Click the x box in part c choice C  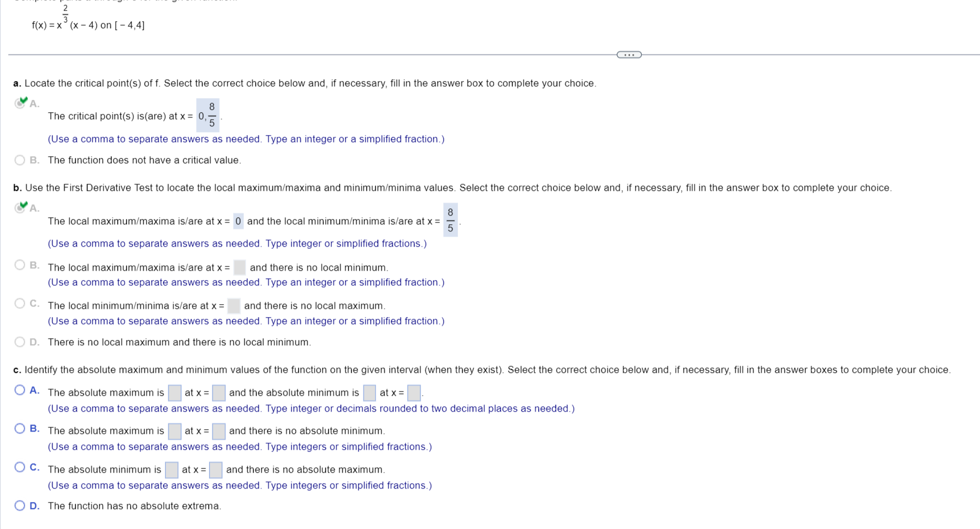215,470
